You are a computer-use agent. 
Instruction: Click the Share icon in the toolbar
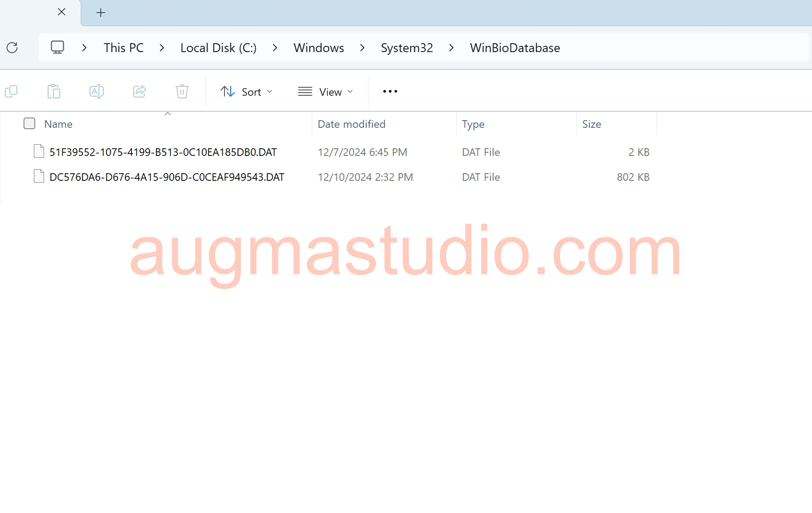pyautogui.click(x=139, y=91)
